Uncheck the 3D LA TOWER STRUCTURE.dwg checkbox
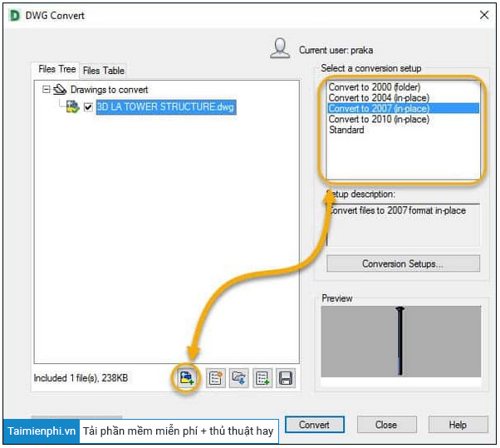Viewport: 500px width, 448px height. tap(88, 107)
